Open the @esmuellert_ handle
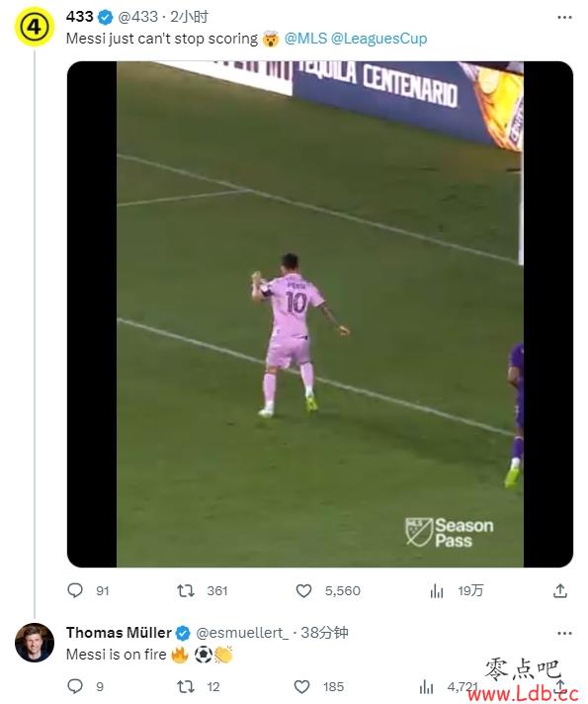This screenshot has width=588, height=704. coord(242,633)
